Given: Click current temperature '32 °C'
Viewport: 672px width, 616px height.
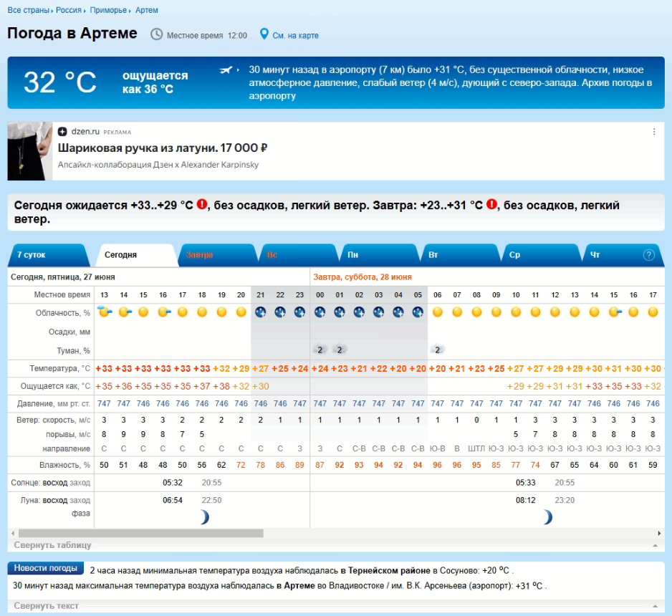Looking at the screenshot, I should (60, 82).
